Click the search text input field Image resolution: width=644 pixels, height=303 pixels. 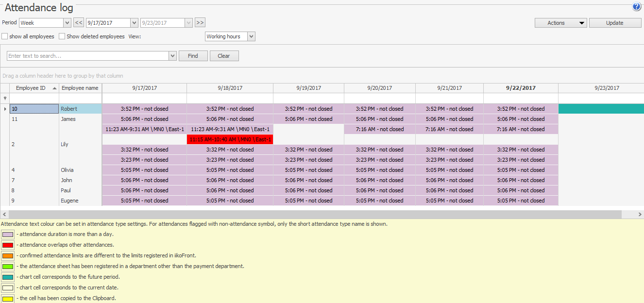pyautogui.click(x=87, y=56)
